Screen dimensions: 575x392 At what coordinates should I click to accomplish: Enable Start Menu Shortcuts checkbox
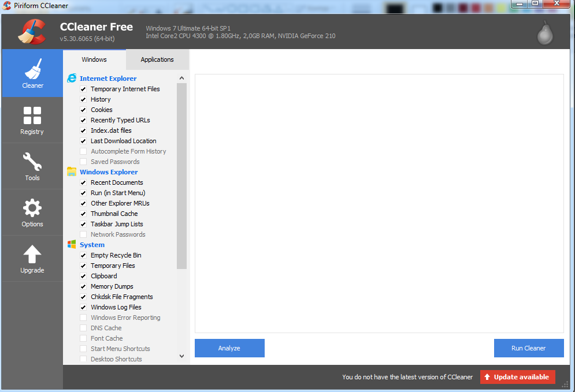point(83,349)
